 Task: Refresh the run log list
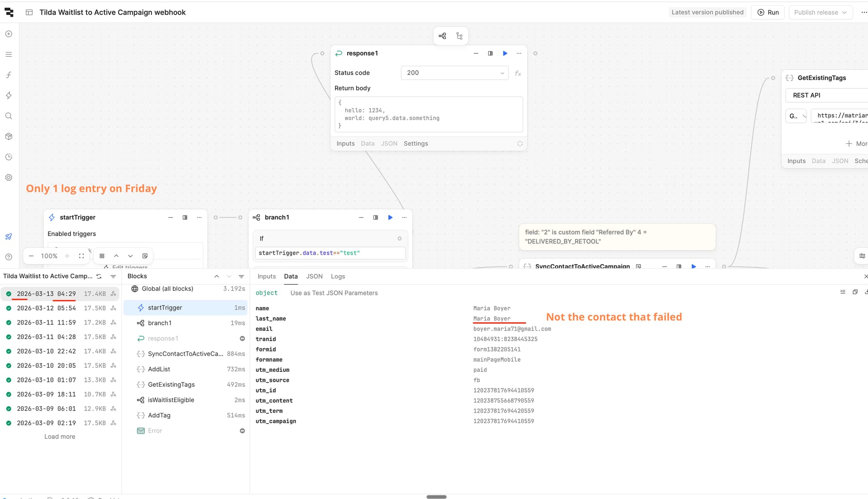tap(99, 276)
